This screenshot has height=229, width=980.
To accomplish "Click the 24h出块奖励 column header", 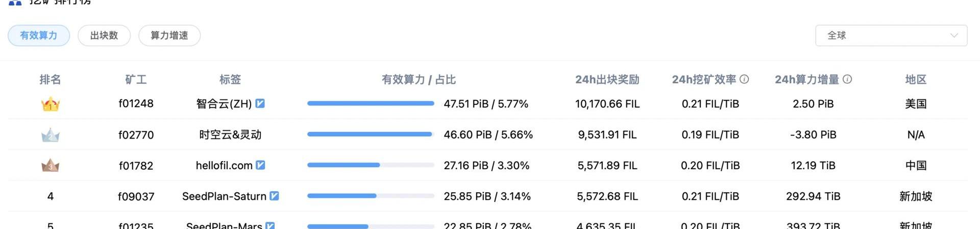I will coord(607,79).
